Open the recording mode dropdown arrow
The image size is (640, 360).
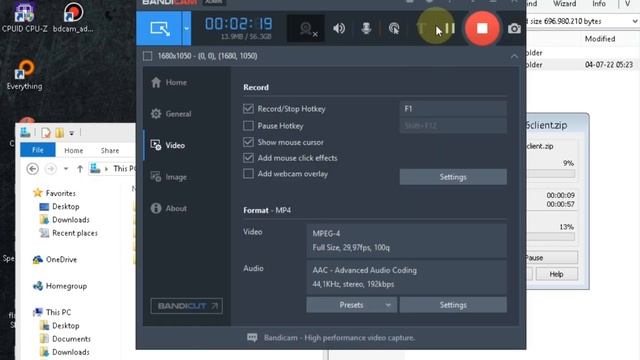(187, 28)
